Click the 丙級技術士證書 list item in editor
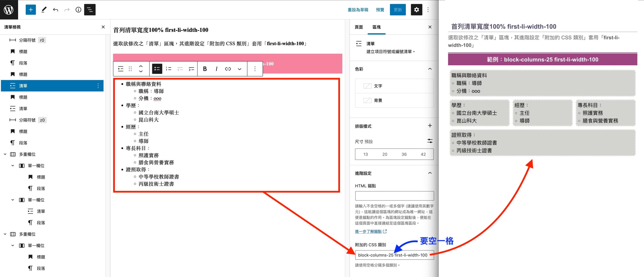 pyautogui.click(x=156, y=184)
